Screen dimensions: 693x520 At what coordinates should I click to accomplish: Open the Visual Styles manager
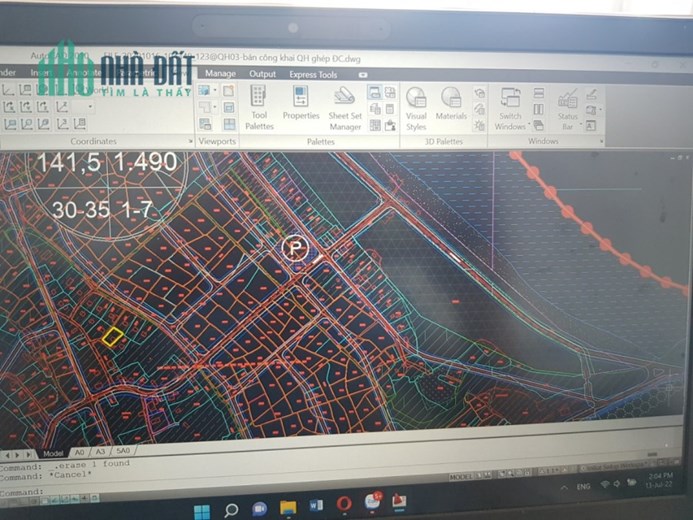[416, 108]
